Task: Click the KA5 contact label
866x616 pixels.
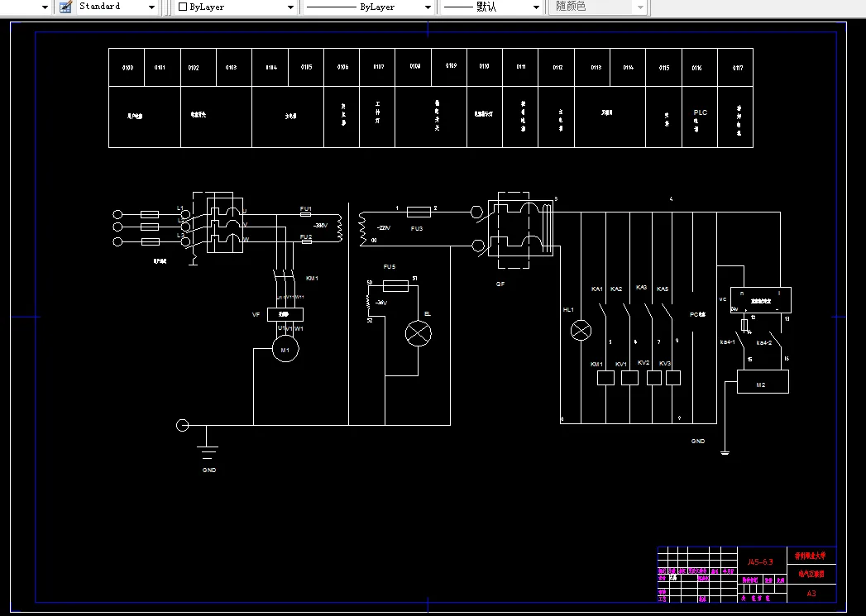Action: pyautogui.click(x=663, y=289)
